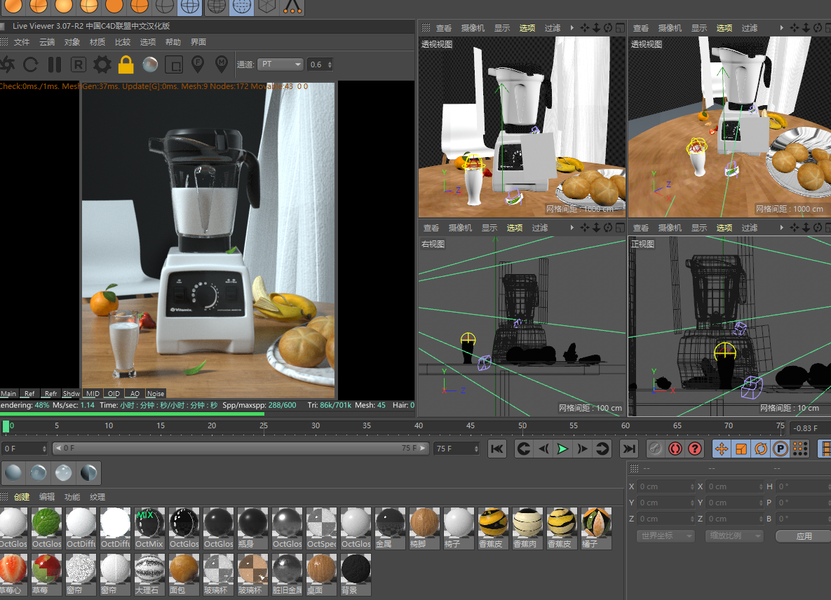
Task: Open the 界面 menu in Live Viewer
Action: click(x=198, y=42)
